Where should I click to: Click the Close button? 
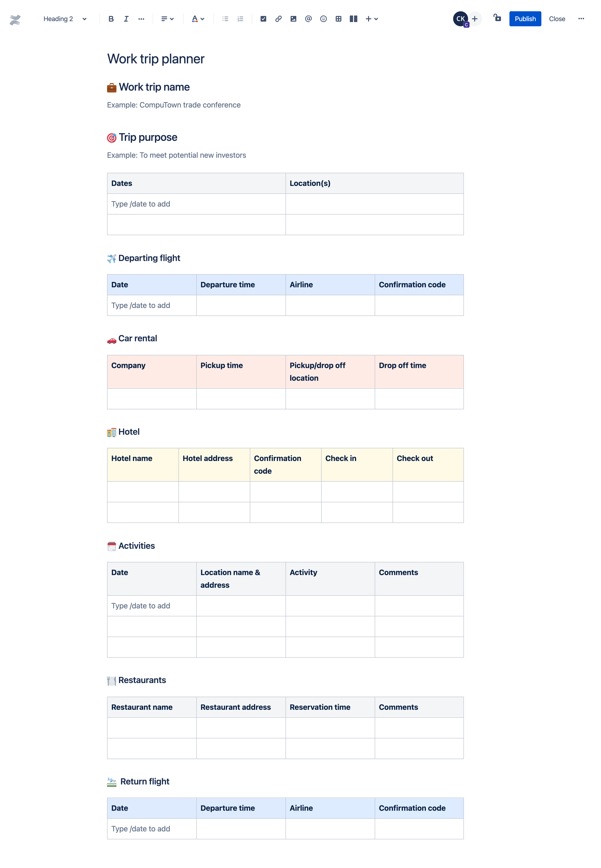pyautogui.click(x=557, y=19)
